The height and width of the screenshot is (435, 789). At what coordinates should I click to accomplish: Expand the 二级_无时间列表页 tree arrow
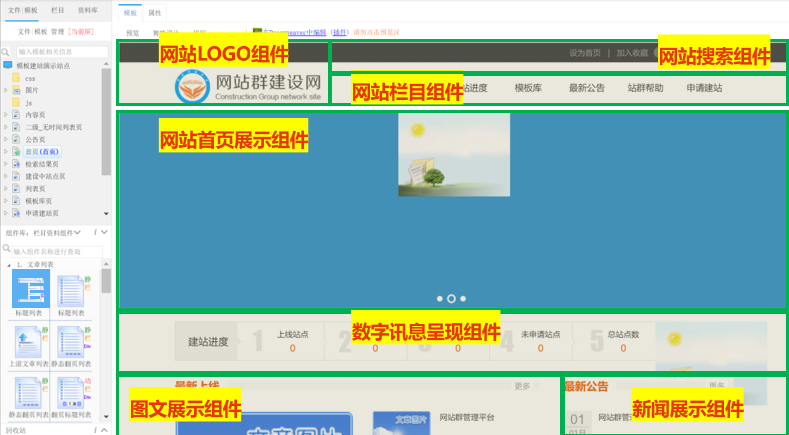(6, 127)
